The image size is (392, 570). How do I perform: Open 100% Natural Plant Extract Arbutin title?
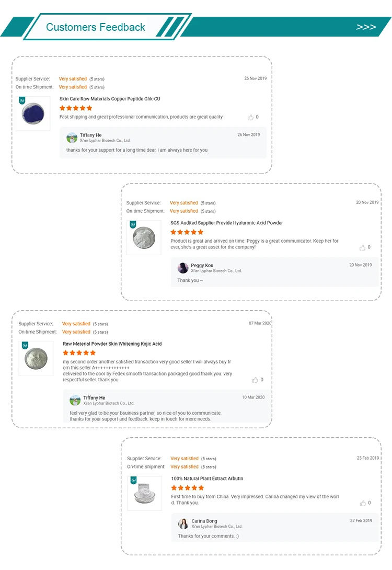(207, 479)
